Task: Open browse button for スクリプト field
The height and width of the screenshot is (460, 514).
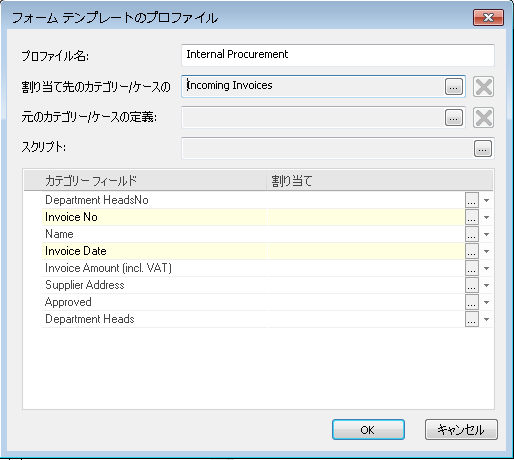Action: coord(483,148)
